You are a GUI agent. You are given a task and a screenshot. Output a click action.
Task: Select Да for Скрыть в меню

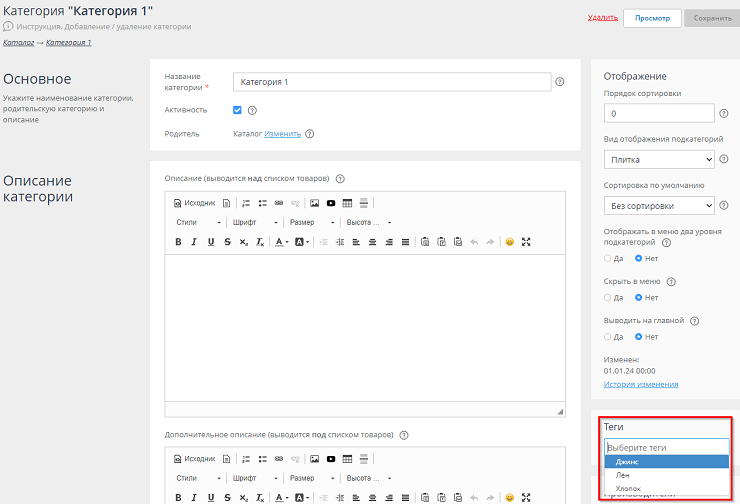point(608,297)
